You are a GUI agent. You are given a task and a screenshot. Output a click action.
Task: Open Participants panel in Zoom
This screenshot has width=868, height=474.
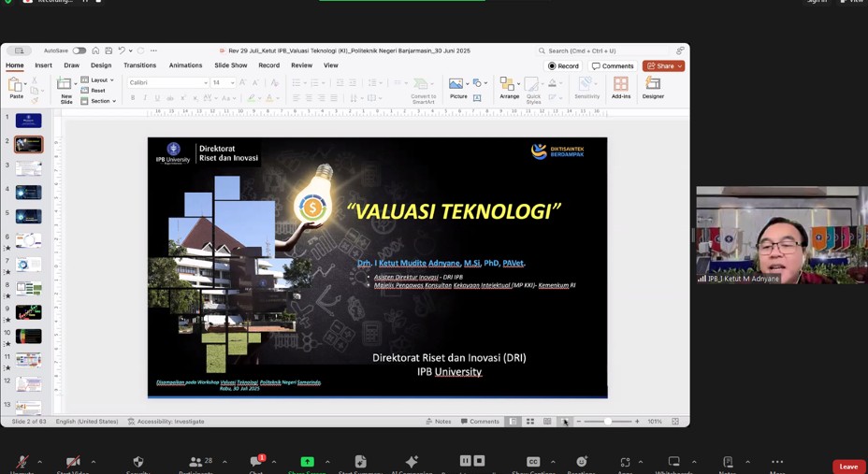[x=195, y=463]
